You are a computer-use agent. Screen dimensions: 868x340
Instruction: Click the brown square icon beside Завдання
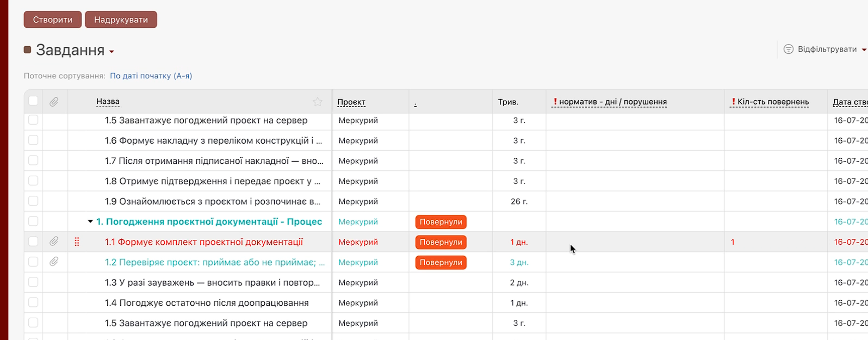coord(28,50)
